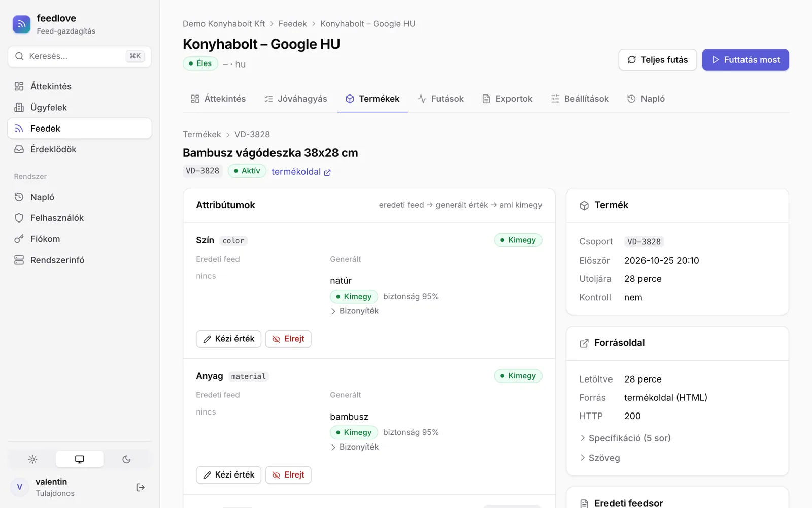Open Feedek in the sidebar
The image size is (812, 508).
coord(80,129)
